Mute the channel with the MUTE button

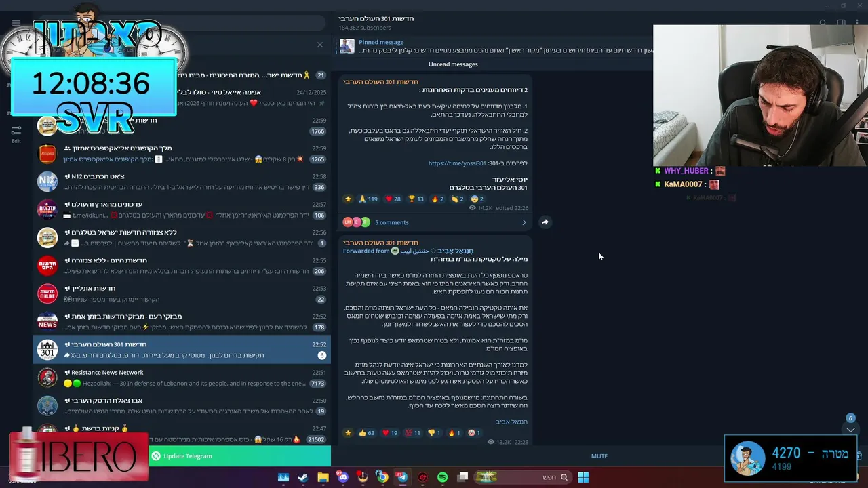coord(599,456)
